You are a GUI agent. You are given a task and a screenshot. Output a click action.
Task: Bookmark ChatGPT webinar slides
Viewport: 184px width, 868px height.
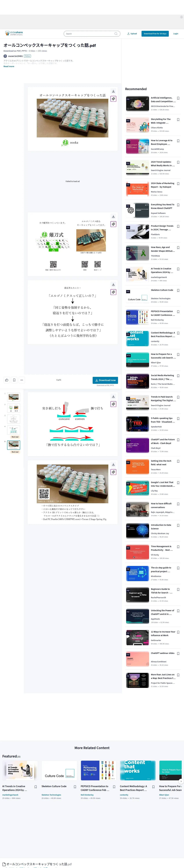point(178,654)
